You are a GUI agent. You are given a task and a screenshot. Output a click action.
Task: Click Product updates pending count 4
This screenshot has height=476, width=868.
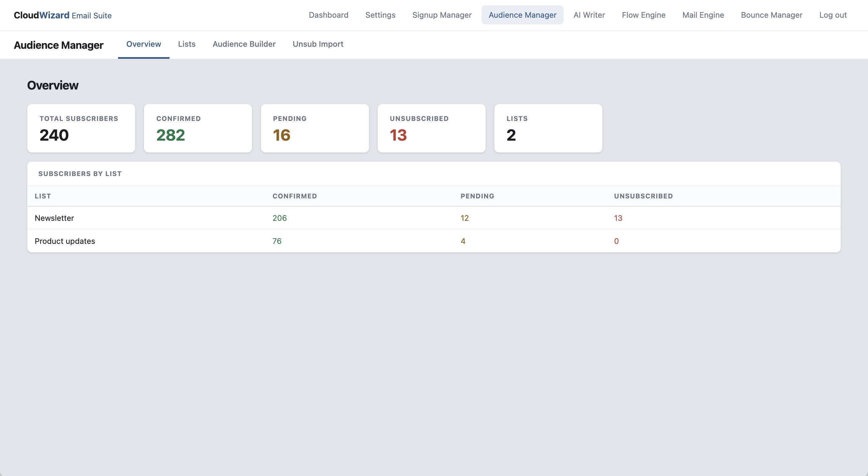[463, 241]
